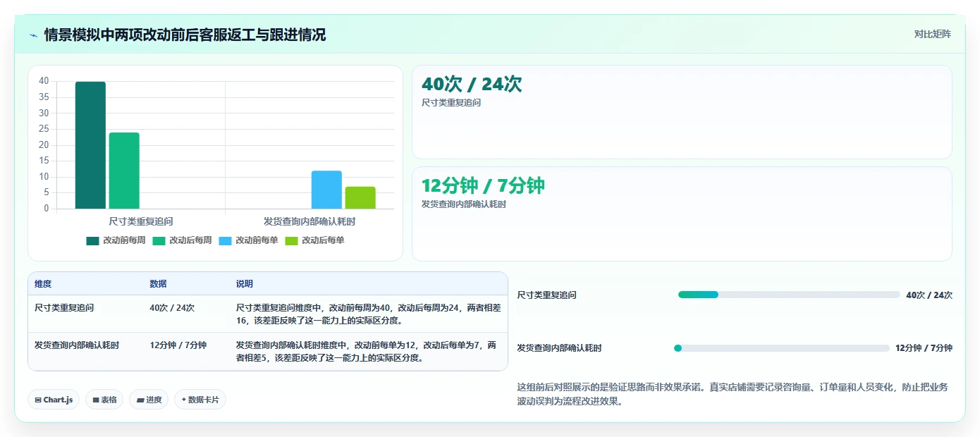Click the dark teal bar valued 40
This screenshot has height=437, width=980.
(x=90, y=145)
